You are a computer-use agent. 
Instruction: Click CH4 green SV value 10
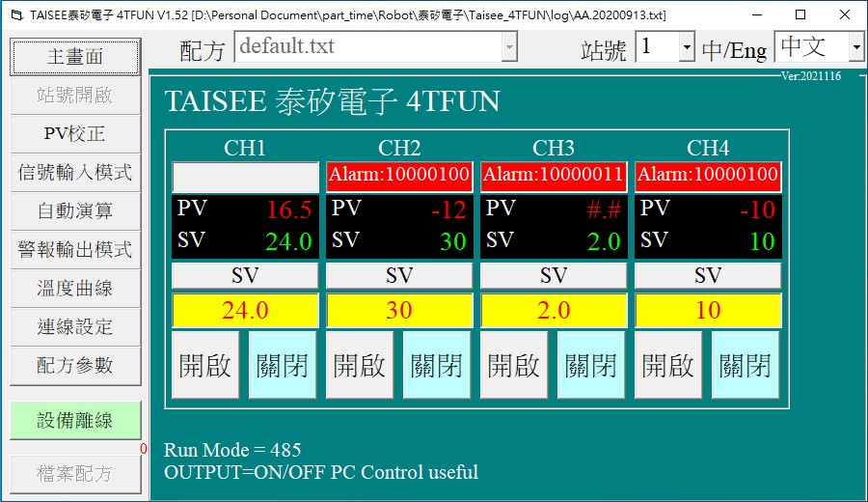coord(762,241)
